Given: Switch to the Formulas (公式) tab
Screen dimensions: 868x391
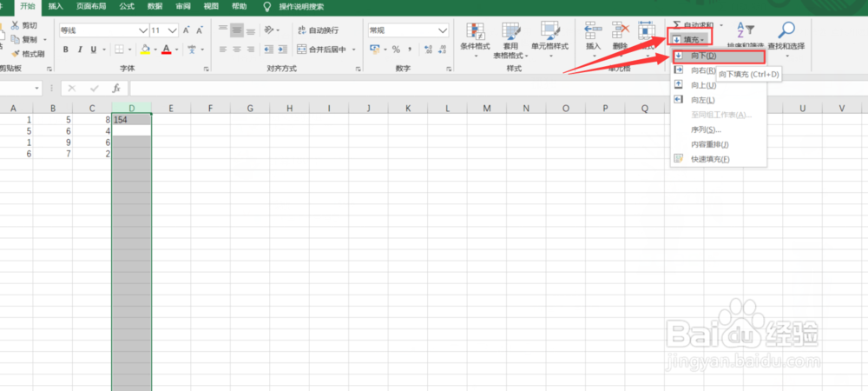Looking at the screenshot, I should pyautogui.click(x=128, y=7).
